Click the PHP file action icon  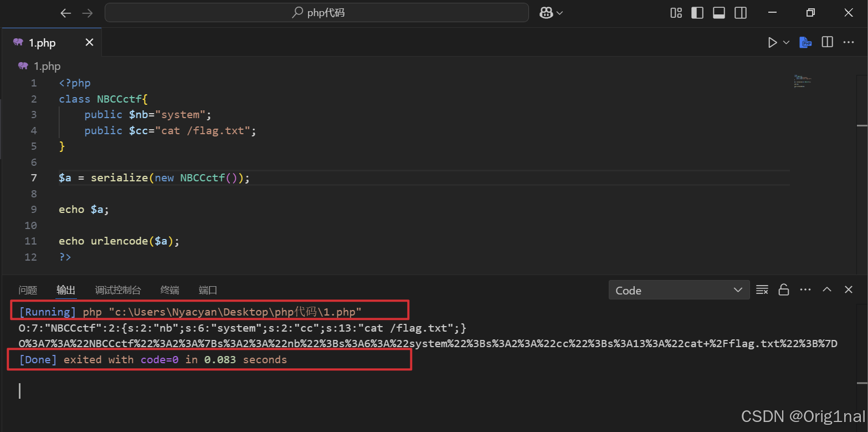pos(805,43)
